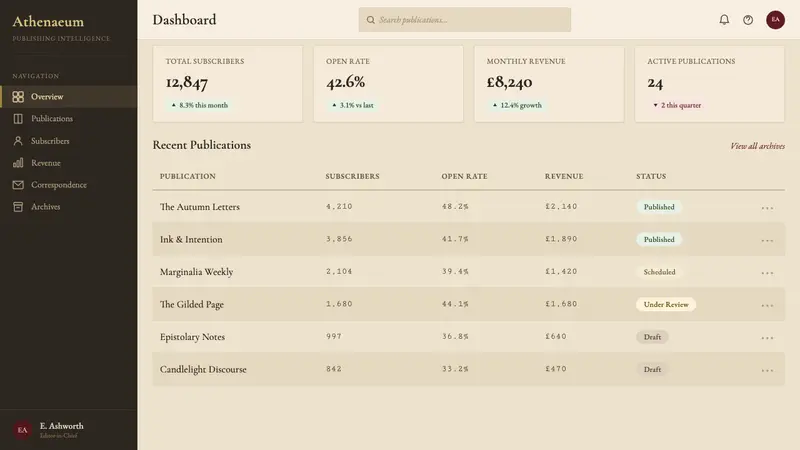Select the Recent Publications heading
This screenshot has width=800, height=450.
coord(202,145)
